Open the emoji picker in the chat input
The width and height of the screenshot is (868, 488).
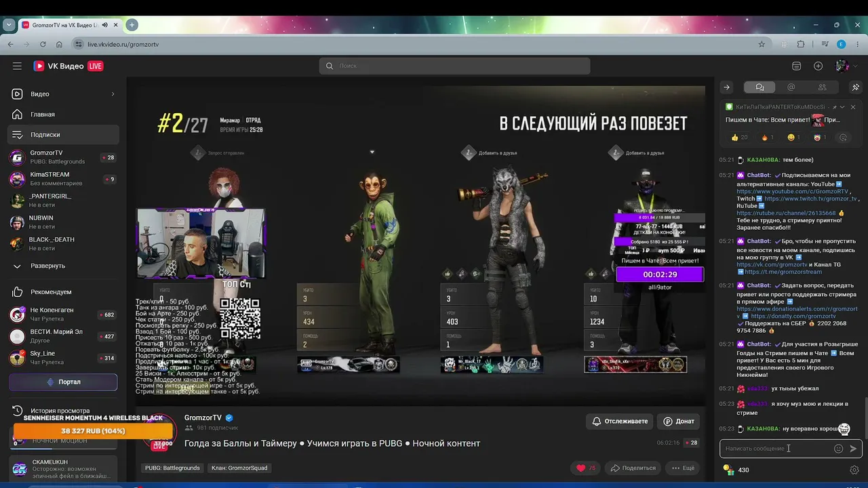click(839, 449)
